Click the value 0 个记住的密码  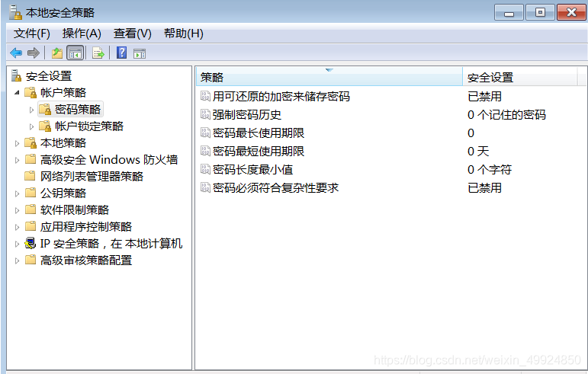point(506,114)
